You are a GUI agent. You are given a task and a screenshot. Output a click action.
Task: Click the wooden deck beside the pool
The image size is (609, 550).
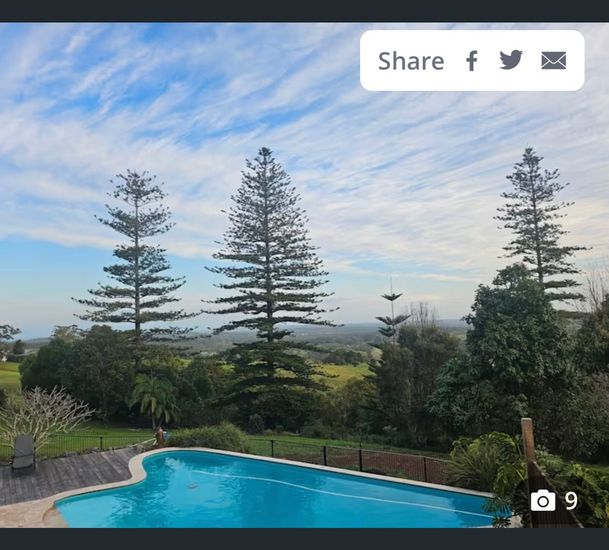pyautogui.click(x=66, y=476)
